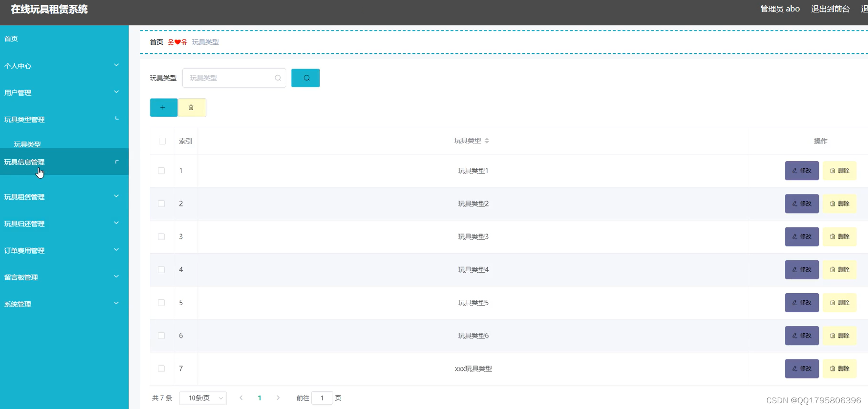Click 修改 for 玩具类型1
Viewport: 868px width, 409px height.
coord(802,171)
